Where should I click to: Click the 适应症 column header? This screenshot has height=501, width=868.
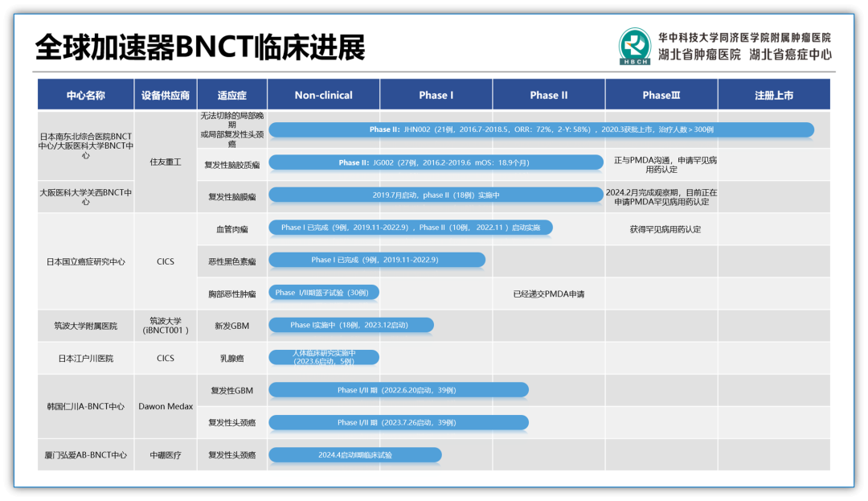pos(231,95)
